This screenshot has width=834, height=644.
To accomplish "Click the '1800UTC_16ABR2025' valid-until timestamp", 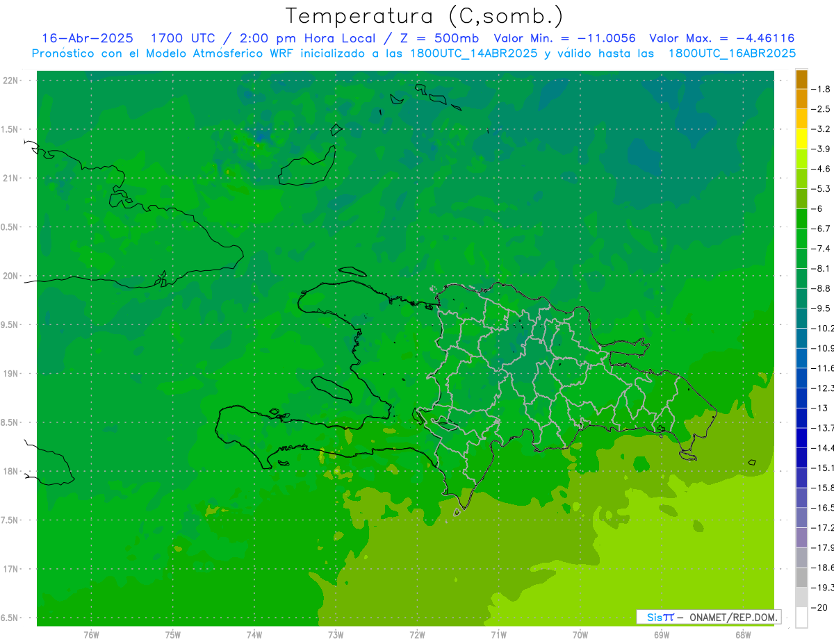I will click(x=732, y=53).
